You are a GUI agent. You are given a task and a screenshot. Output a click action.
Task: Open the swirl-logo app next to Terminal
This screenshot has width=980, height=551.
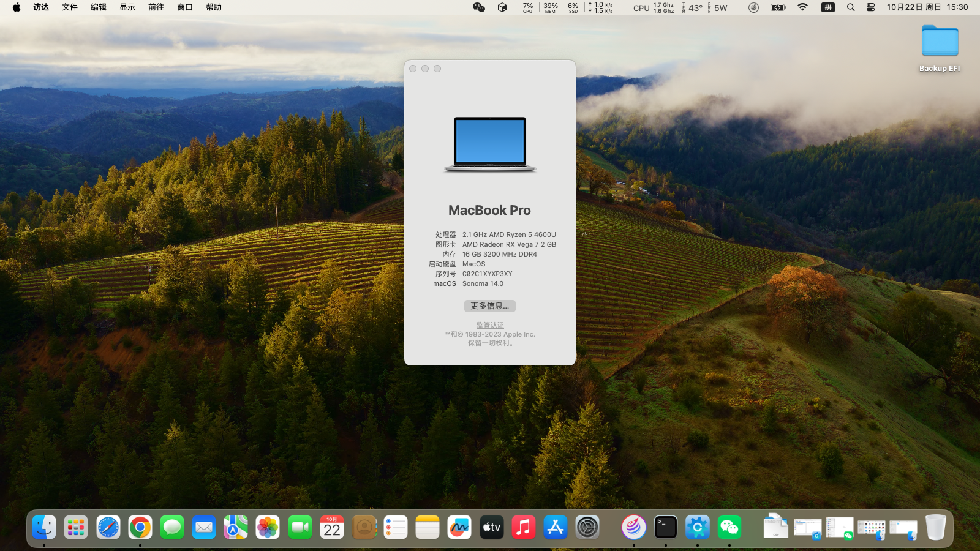634,527
